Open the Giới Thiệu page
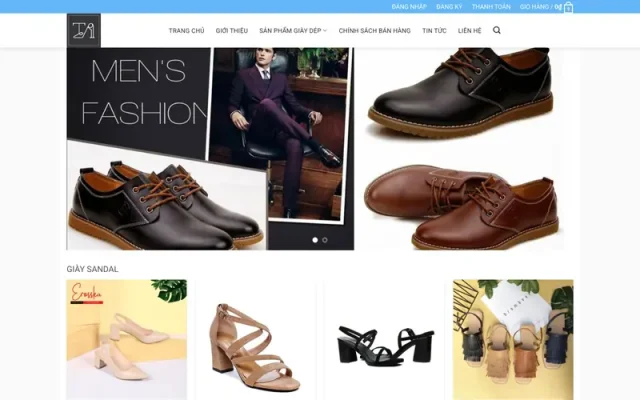This screenshot has width=640, height=400. tap(231, 31)
